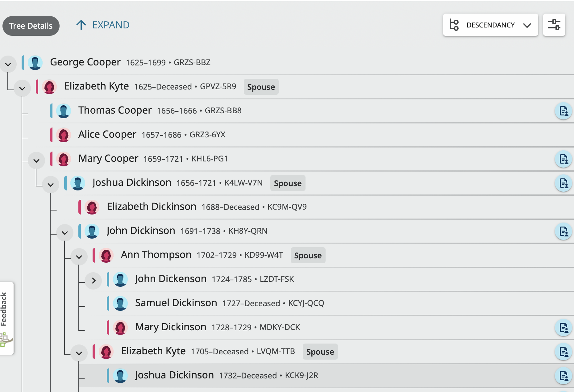Click record hints icon for Thomas Cooper

click(x=563, y=111)
